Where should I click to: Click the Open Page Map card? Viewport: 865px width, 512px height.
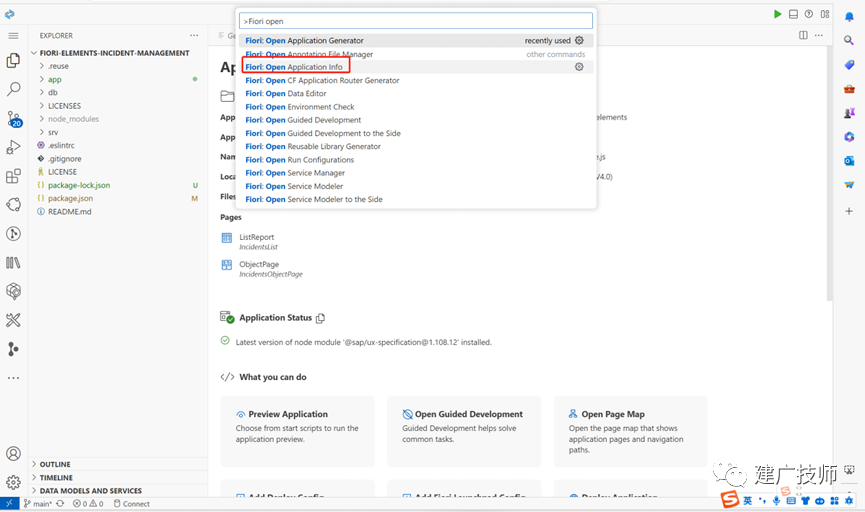coord(631,431)
